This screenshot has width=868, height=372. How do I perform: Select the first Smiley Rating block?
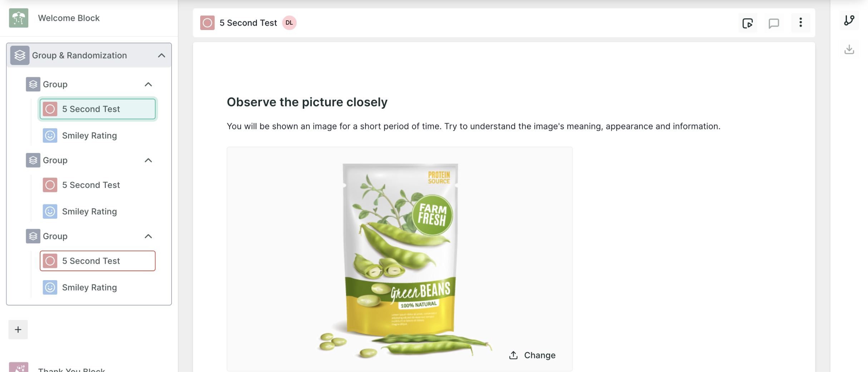click(x=98, y=136)
